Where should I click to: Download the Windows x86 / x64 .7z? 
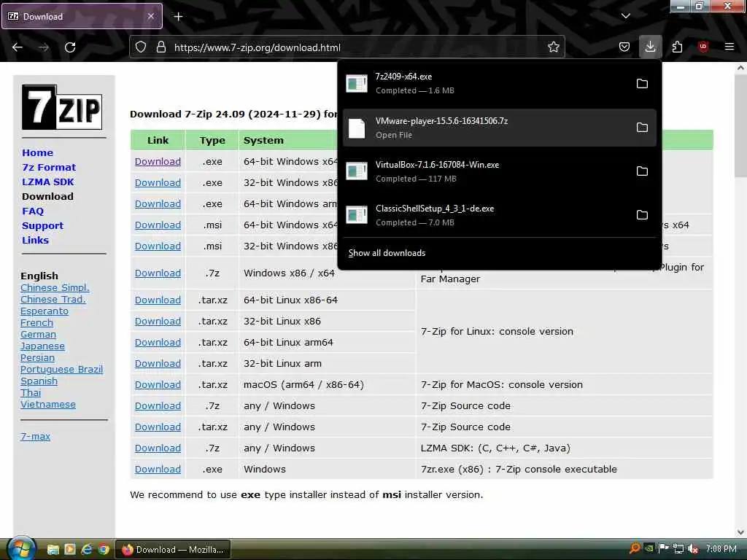coord(158,273)
